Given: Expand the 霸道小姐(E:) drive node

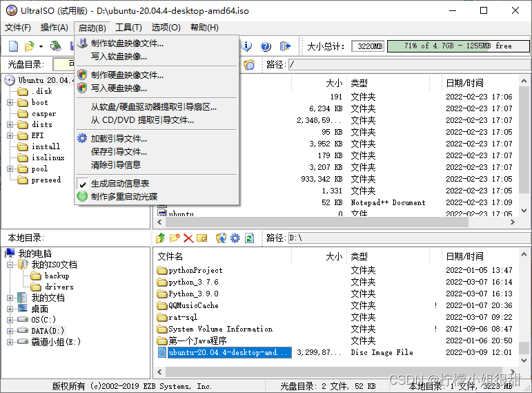Looking at the screenshot, I should (x=10, y=342).
